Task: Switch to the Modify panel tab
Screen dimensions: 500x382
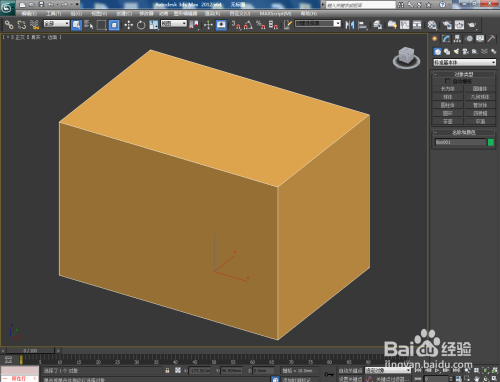Action: (x=446, y=39)
